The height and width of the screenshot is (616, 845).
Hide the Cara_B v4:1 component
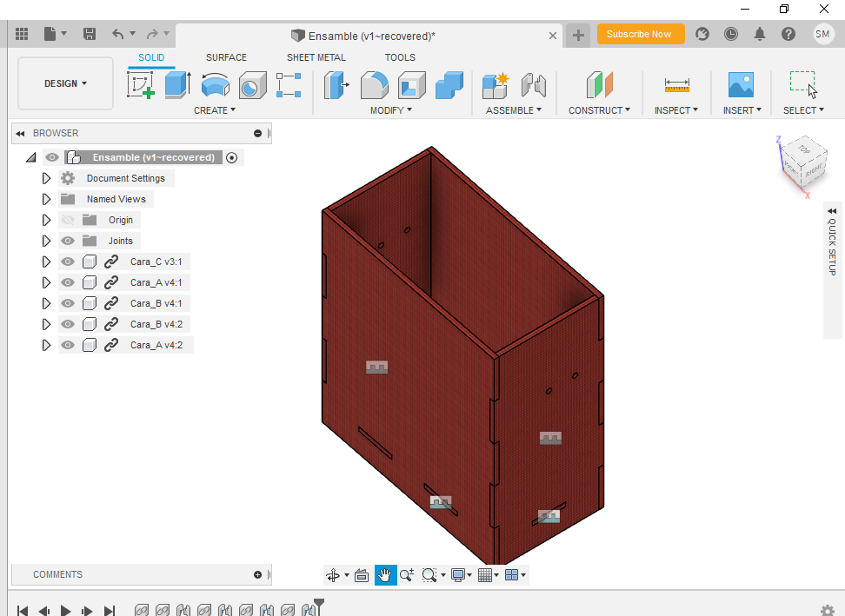pyautogui.click(x=67, y=303)
